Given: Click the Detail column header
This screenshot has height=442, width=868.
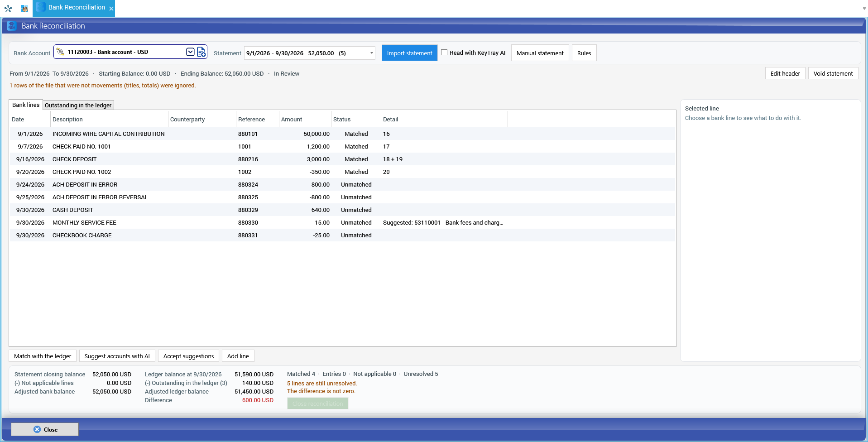Looking at the screenshot, I should point(444,119).
